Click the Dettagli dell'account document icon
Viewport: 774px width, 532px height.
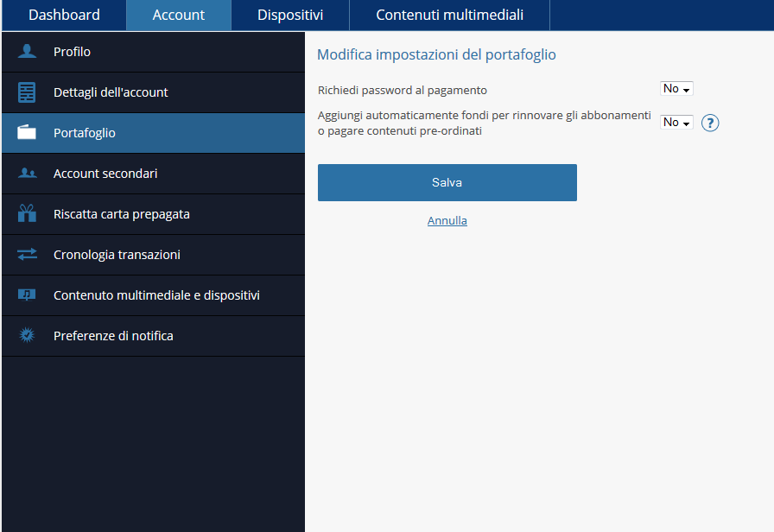[x=27, y=92]
